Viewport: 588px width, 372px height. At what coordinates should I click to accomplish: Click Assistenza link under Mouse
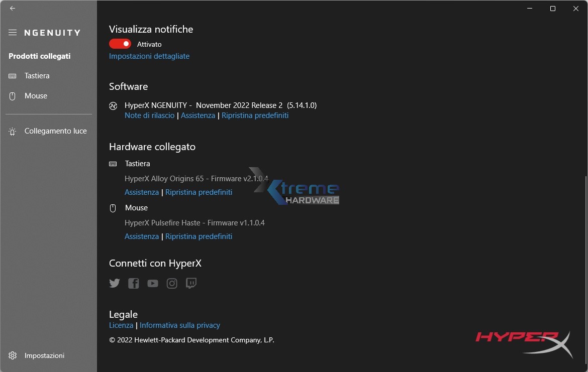tap(142, 236)
